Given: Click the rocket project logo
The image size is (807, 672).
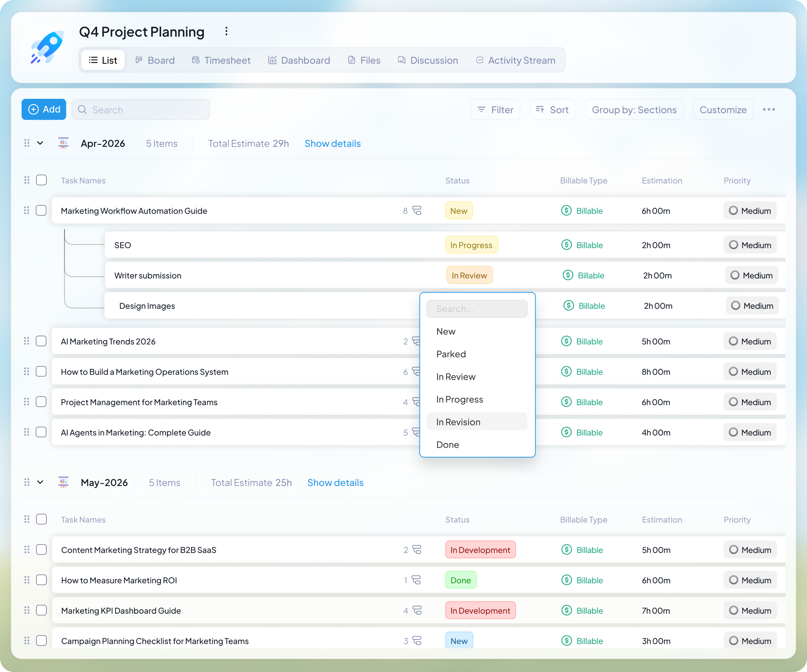Looking at the screenshot, I should [x=47, y=47].
